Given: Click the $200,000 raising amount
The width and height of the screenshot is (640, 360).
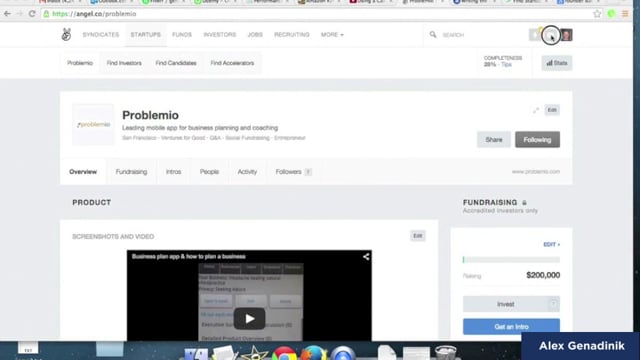Looking at the screenshot, I should 543,275.
